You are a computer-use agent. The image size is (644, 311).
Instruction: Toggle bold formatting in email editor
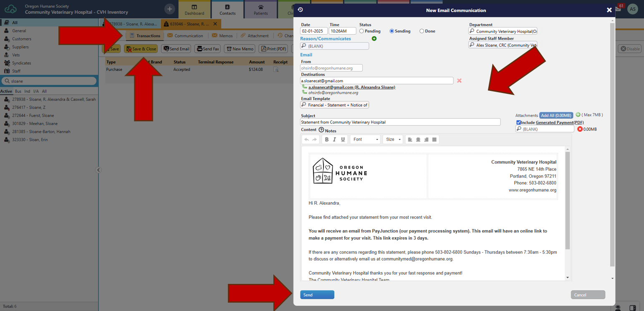327,140
